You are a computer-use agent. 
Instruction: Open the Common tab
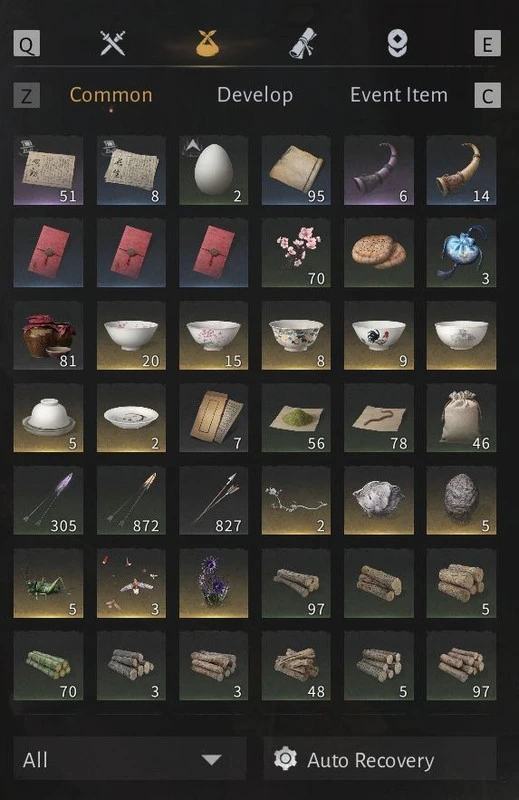tap(111, 95)
